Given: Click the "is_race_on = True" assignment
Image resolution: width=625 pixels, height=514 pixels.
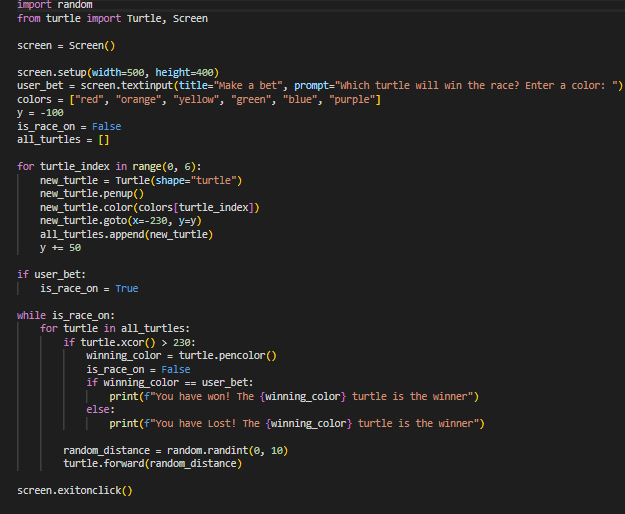Looking at the screenshot, I should coord(89,288).
